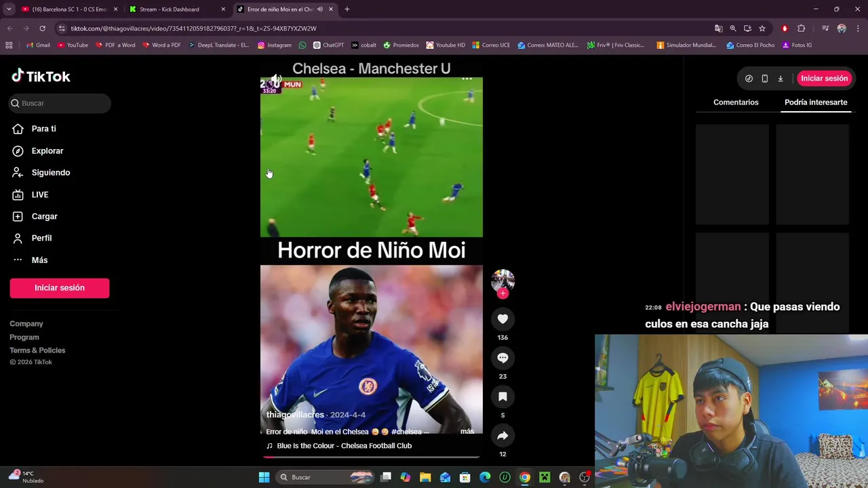Click the sidebar Iniciar sesión button
The image size is (868, 488).
[x=60, y=288]
